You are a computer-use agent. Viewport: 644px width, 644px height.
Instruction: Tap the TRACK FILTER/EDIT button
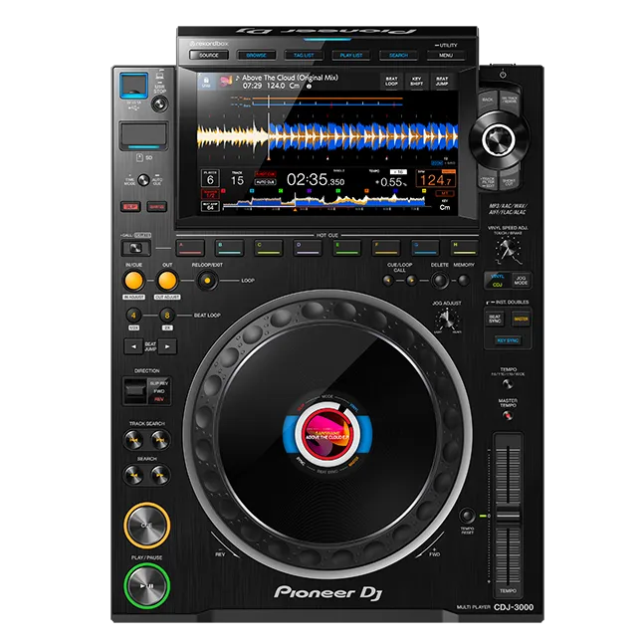pyautogui.click(x=488, y=182)
